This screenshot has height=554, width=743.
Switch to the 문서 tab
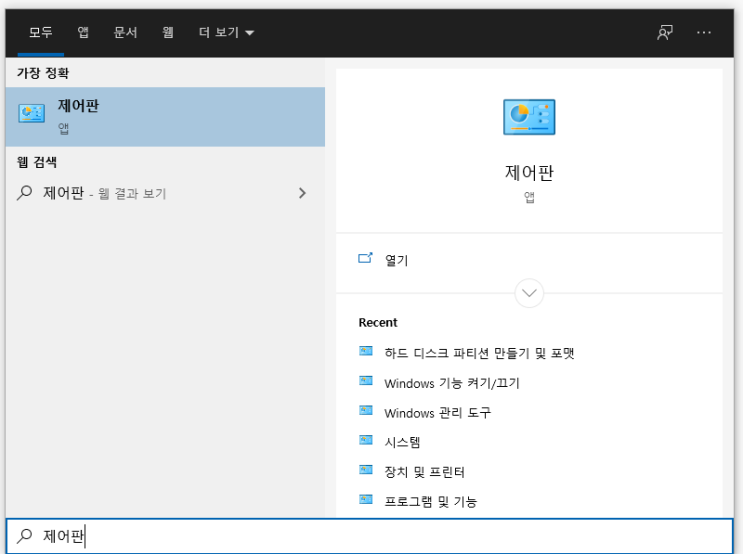click(125, 32)
